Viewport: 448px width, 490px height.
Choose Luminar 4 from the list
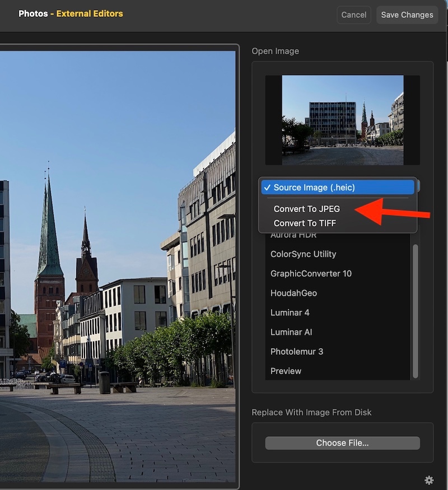pyautogui.click(x=290, y=312)
